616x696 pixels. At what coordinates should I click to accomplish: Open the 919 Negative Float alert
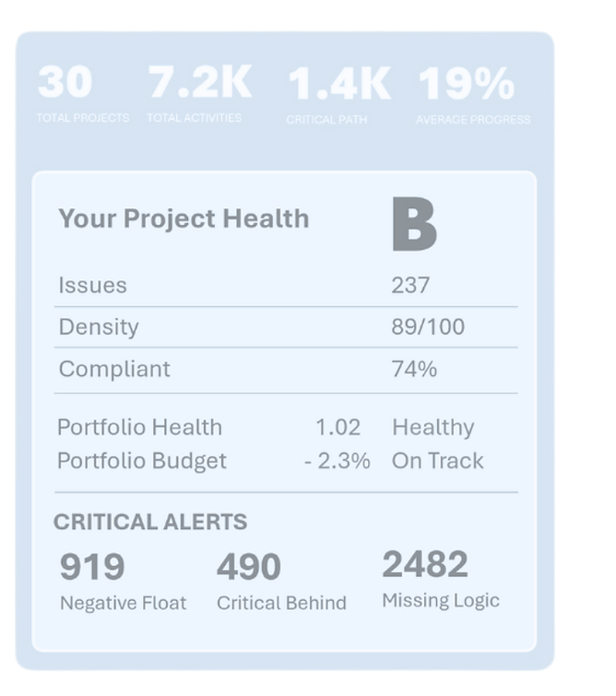click(x=92, y=568)
